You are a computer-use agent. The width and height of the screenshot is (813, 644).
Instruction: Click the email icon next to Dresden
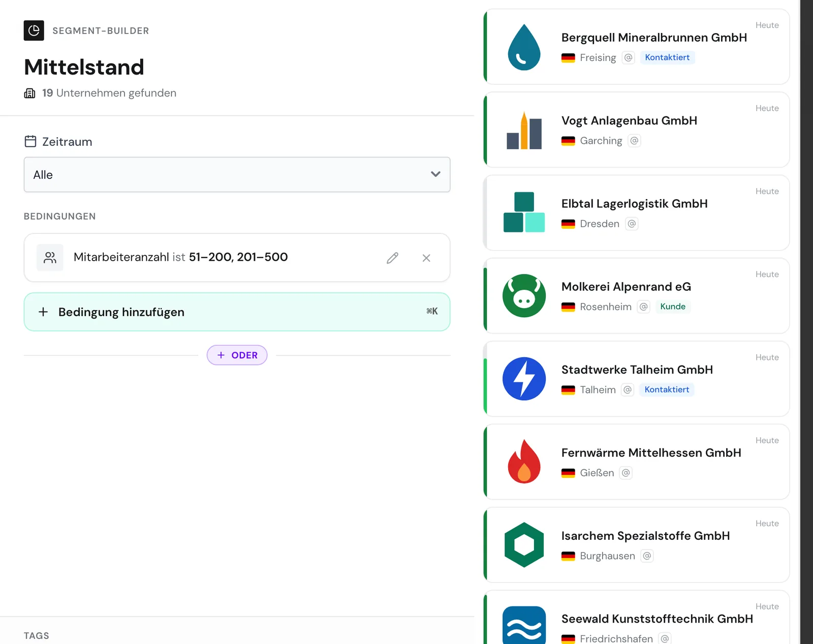pyautogui.click(x=632, y=224)
